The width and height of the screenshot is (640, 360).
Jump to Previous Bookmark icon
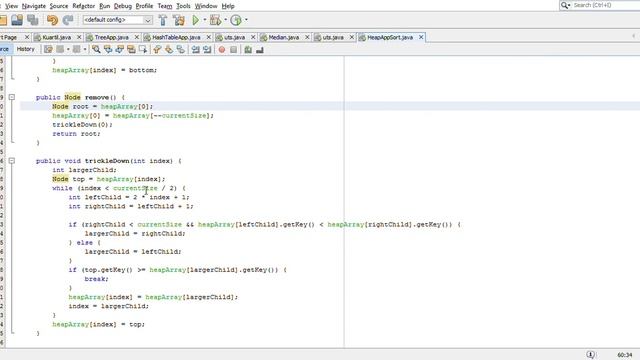pyautogui.click(x=157, y=49)
